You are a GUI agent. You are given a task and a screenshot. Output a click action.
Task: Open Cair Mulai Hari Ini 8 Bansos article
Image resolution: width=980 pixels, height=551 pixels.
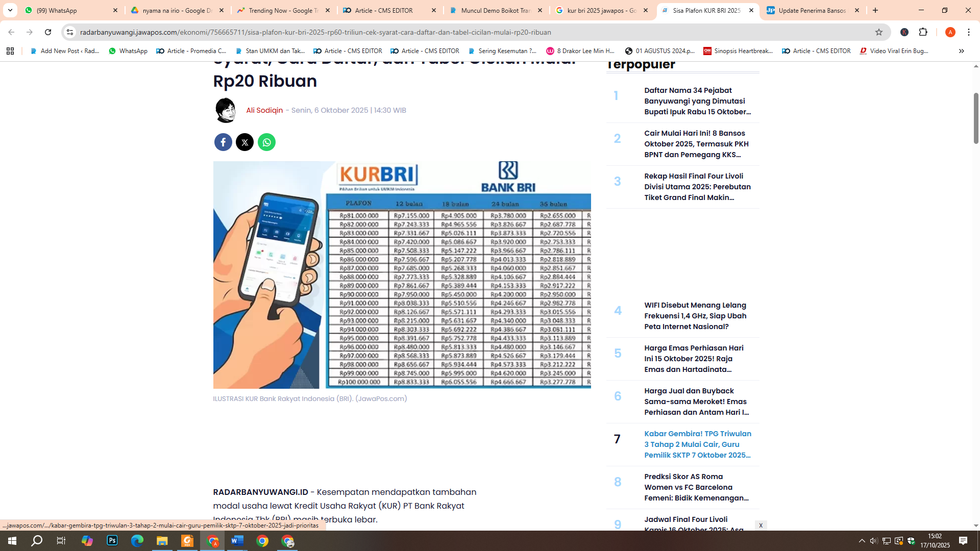696,144
